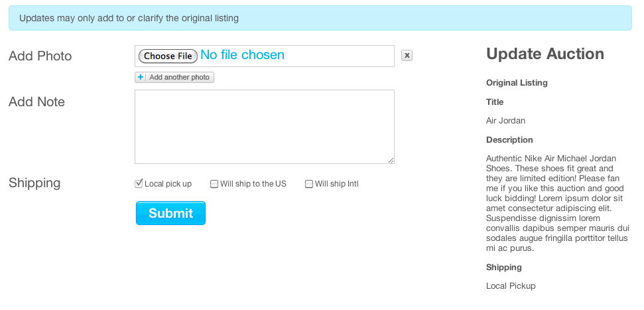Click the Add Photo field label

[x=40, y=56]
